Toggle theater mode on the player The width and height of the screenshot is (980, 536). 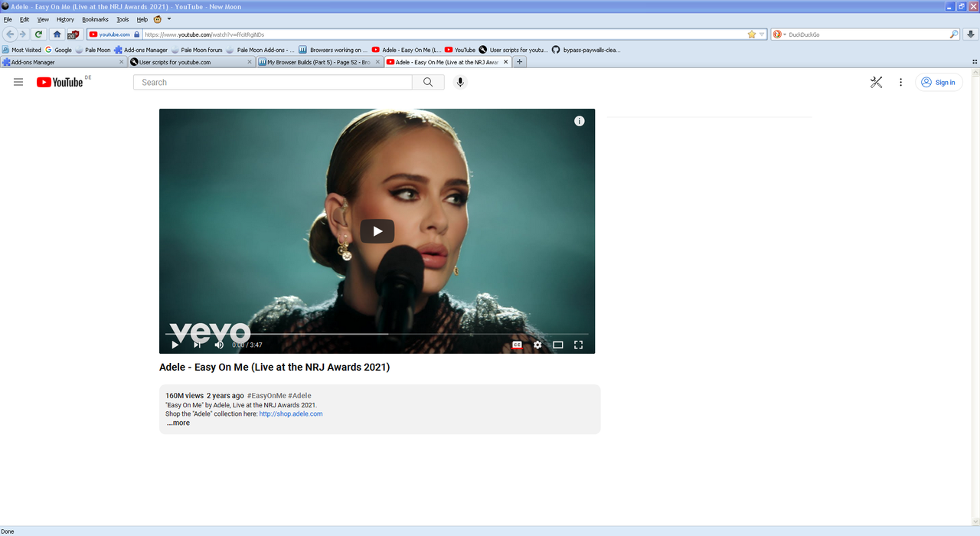(x=558, y=345)
